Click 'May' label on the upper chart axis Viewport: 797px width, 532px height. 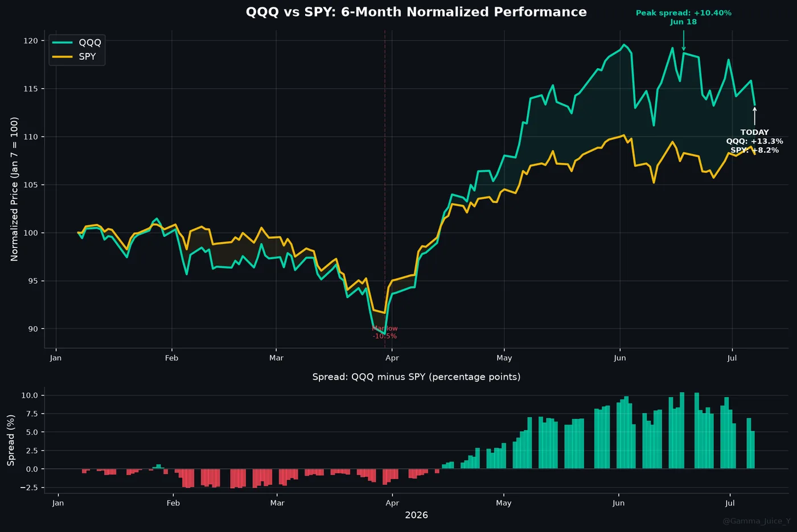(x=504, y=358)
